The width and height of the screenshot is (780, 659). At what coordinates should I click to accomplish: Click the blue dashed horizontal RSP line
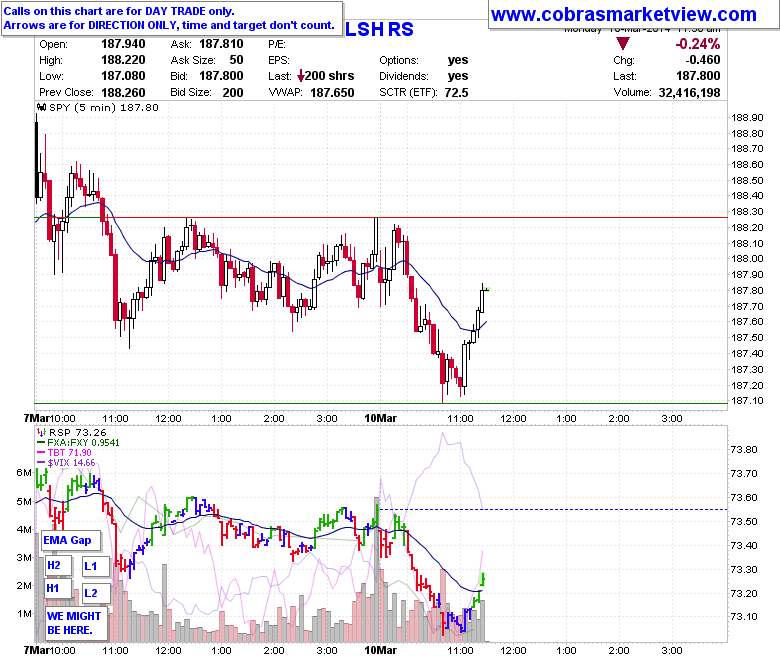(553, 509)
